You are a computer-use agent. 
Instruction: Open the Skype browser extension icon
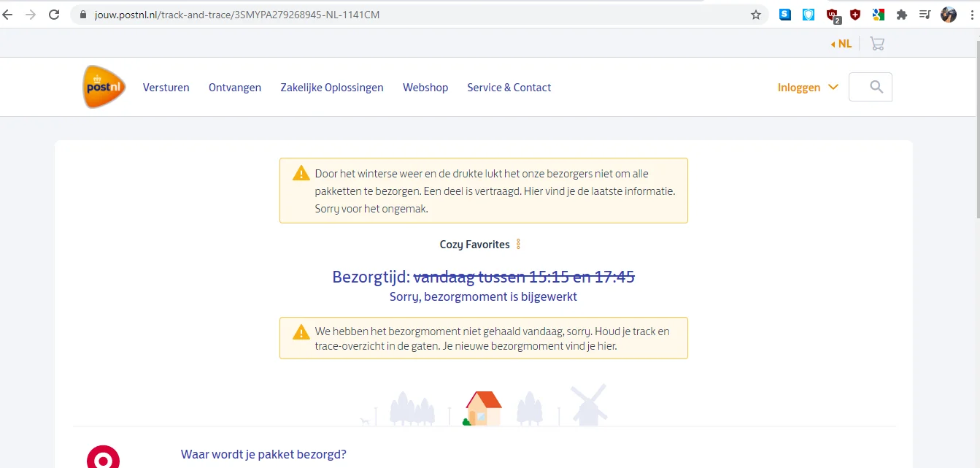pyautogui.click(x=785, y=14)
